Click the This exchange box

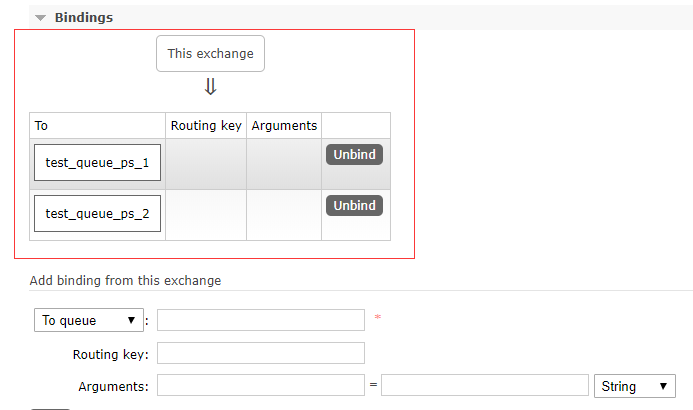(210, 53)
